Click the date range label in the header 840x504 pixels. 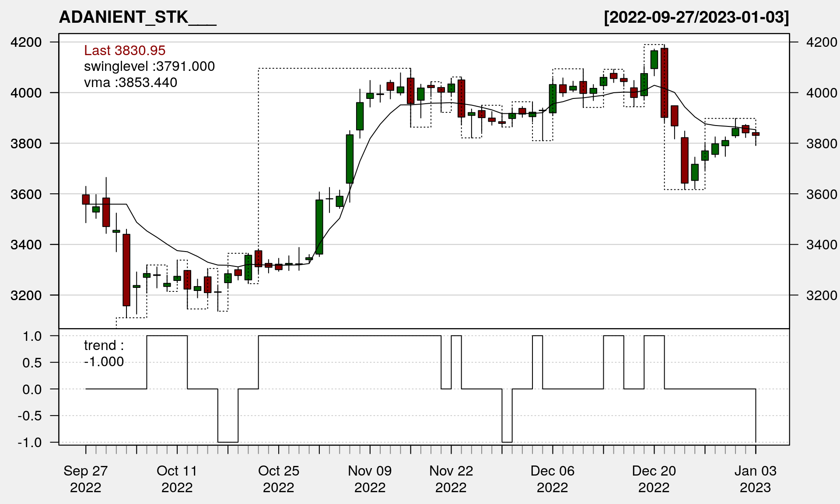click(696, 17)
